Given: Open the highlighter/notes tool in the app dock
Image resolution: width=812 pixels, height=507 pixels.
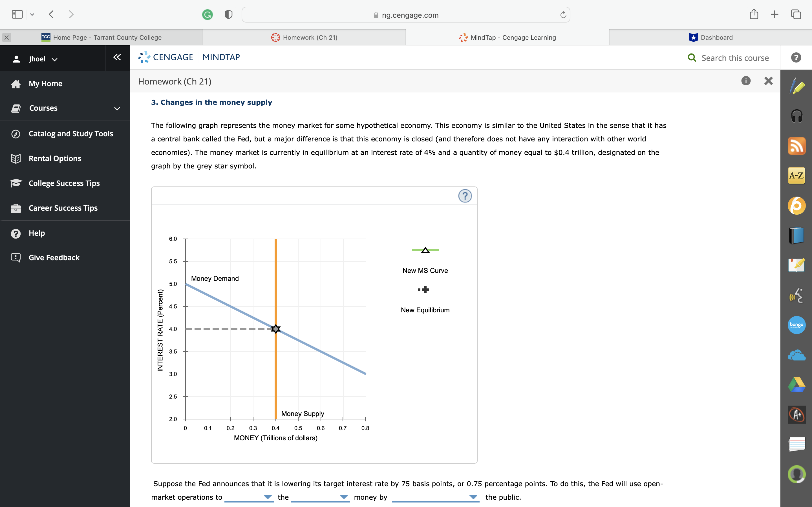Looking at the screenshot, I should point(797,86).
